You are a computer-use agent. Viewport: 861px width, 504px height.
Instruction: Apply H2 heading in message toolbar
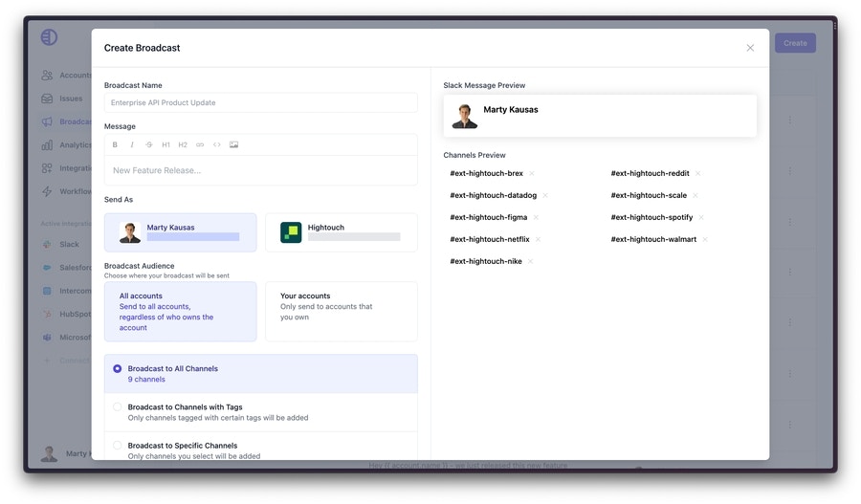coord(183,145)
